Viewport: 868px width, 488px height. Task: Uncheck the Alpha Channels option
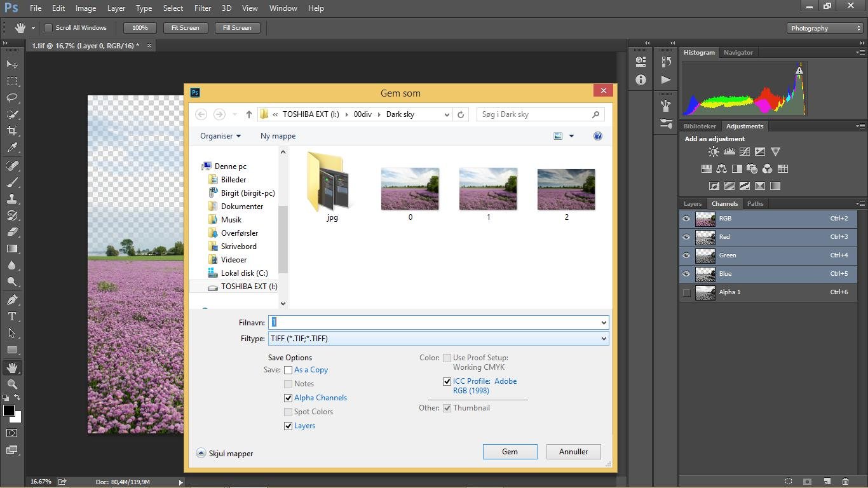pos(288,398)
